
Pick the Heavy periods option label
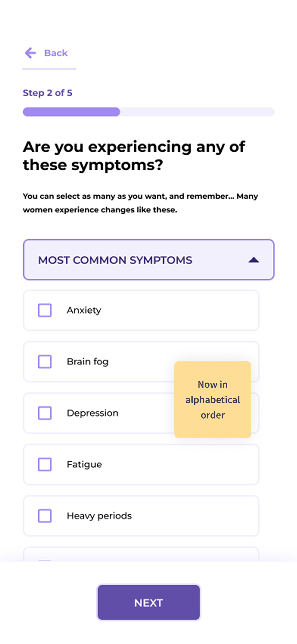tap(99, 516)
